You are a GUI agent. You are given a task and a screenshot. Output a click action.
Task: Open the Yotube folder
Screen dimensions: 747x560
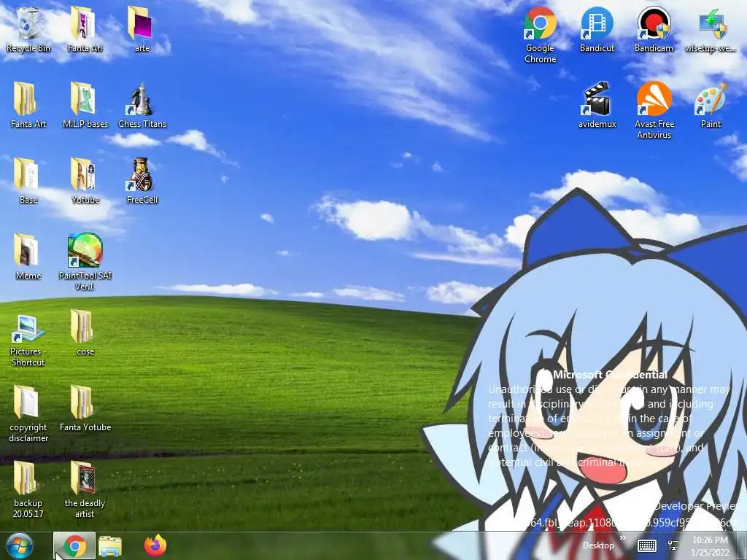tap(85, 181)
